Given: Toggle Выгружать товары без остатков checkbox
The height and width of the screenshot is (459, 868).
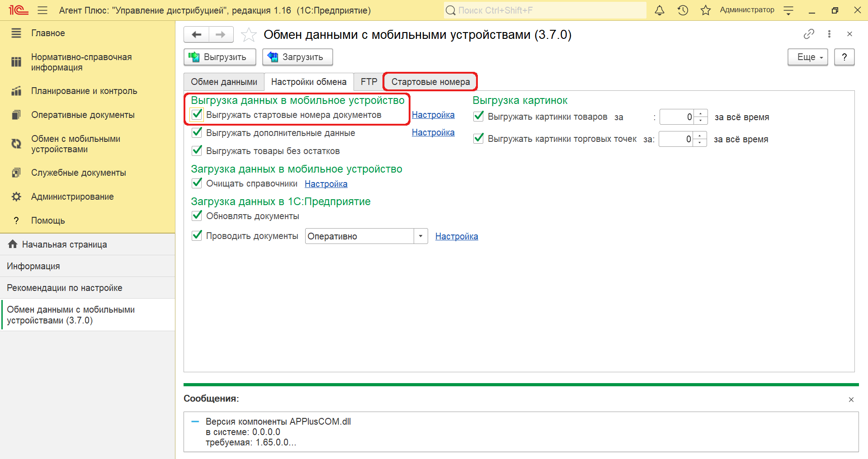Looking at the screenshot, I should point(197,151).
